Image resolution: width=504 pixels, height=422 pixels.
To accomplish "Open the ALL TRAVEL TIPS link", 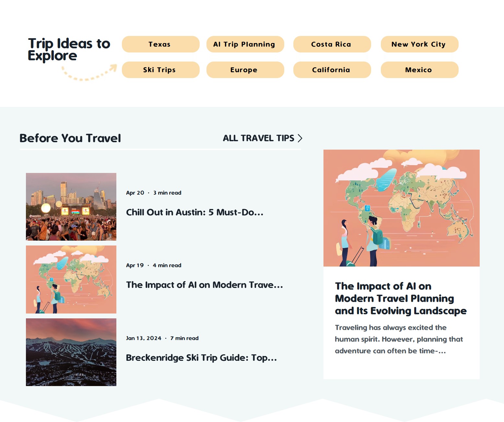I will (x=258, y=138).
